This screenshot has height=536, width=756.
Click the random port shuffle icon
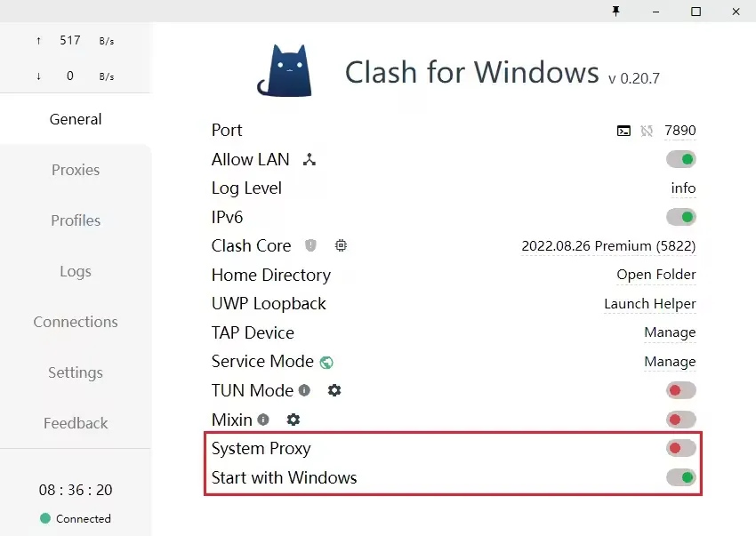pyautogui.click(x=647, y=131)
